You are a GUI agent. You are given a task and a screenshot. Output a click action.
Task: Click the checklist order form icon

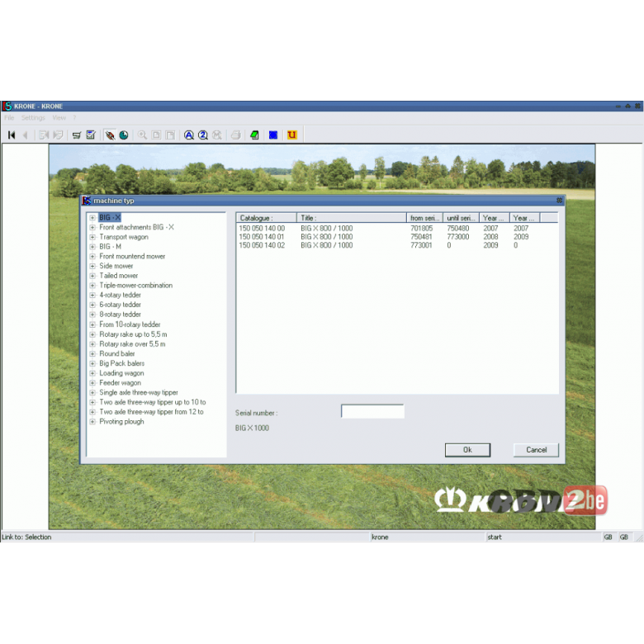click(91, 135)
